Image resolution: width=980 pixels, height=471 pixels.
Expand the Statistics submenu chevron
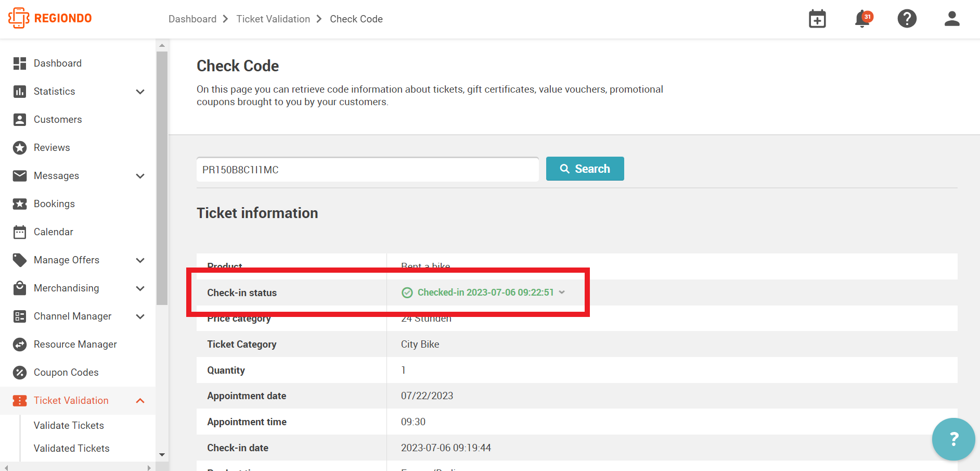pos(140,92)
